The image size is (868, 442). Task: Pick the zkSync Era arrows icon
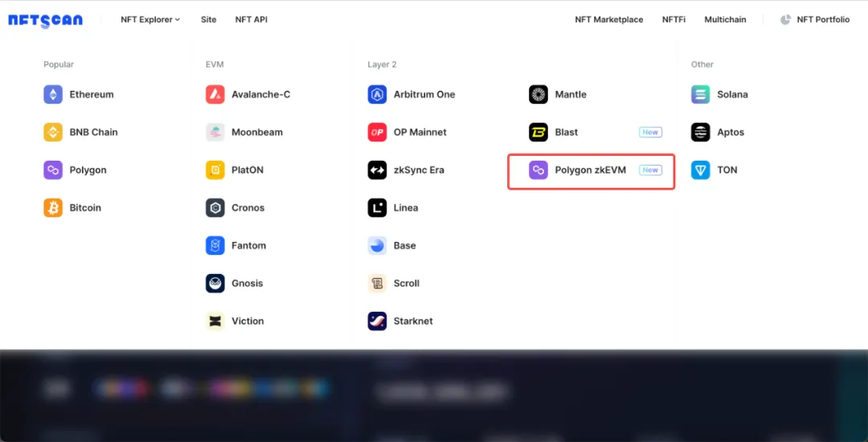377,170
